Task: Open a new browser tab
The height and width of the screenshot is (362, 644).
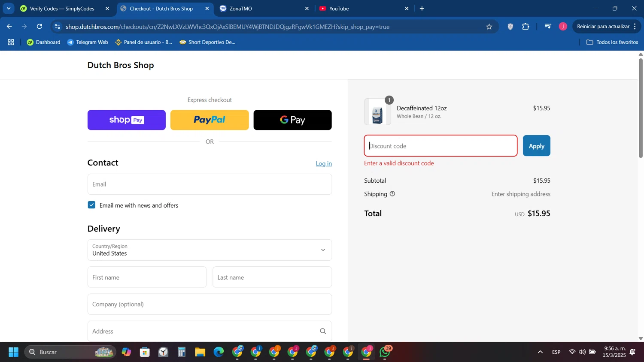Action: coord(422,9)
